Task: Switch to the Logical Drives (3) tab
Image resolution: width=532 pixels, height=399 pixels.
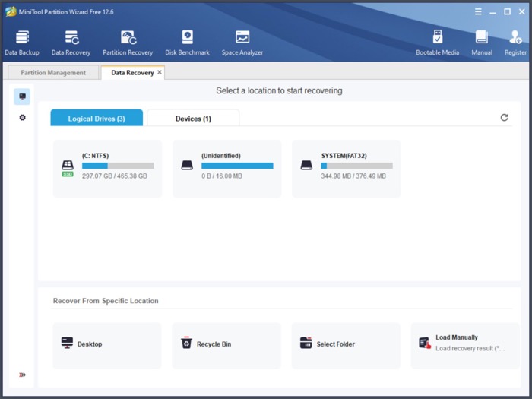Action: tap(97, 118)
